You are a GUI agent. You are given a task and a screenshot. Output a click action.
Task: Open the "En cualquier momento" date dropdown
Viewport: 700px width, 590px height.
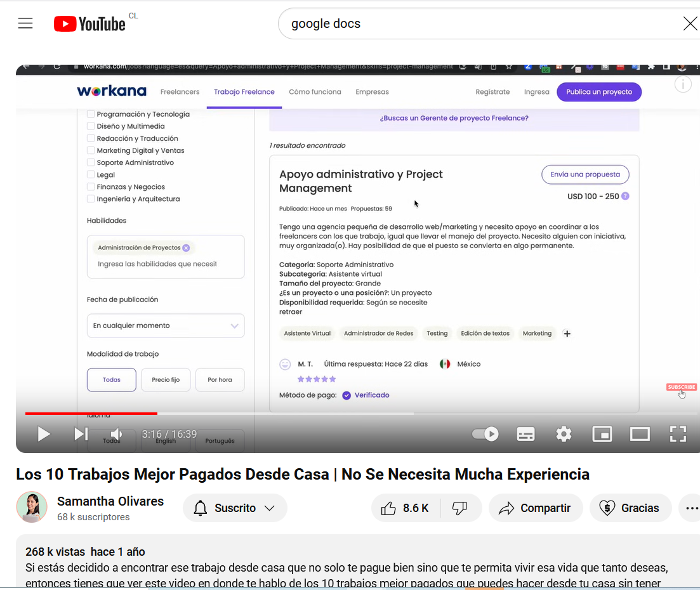tap(166, 326)
